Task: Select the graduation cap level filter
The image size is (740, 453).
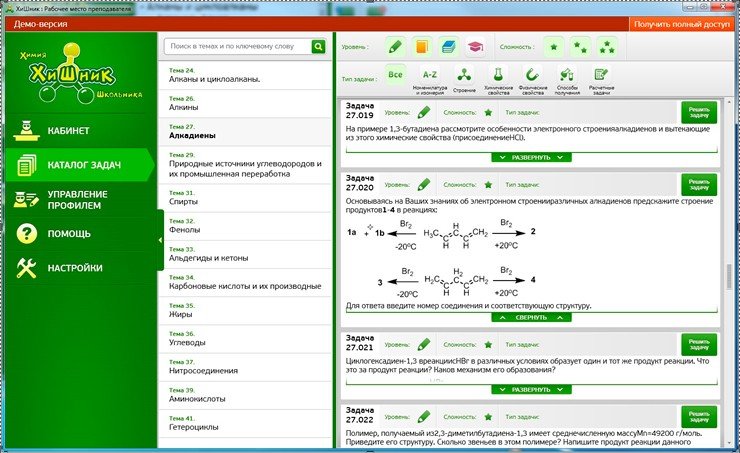Action: coord(475,47)
